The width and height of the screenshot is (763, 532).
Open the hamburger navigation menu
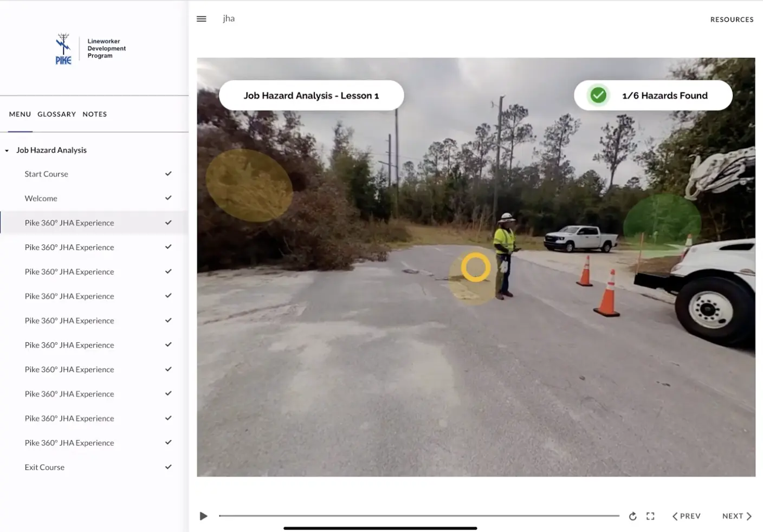(201, 18)
